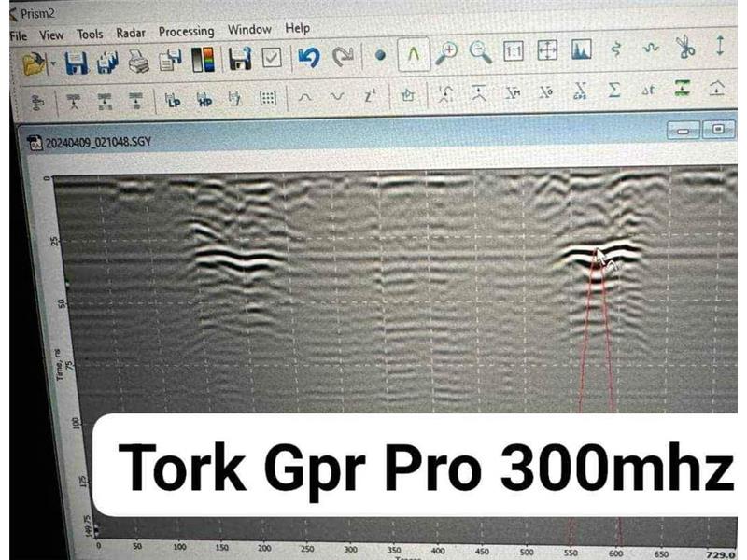Open the color palette icon
Image resolution: width=747 pixels, height=560 pixels.
203,60
